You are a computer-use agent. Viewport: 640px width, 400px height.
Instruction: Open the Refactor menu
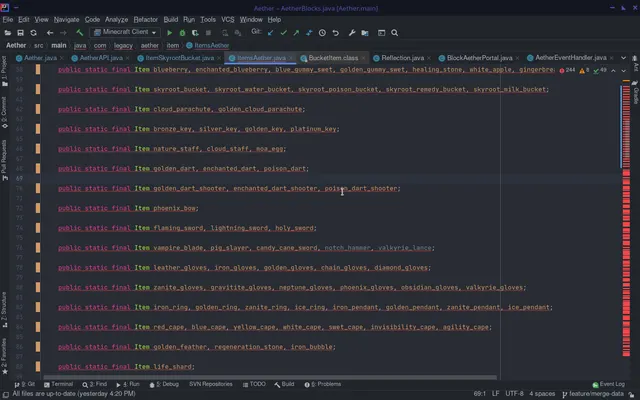pyautogui.click(x=146, y=19)
